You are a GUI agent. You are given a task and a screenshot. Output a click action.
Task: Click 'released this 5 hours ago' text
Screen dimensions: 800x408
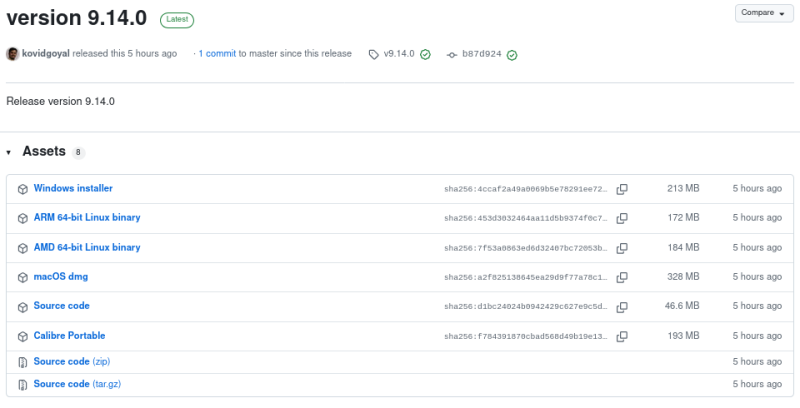pos(124,54)
